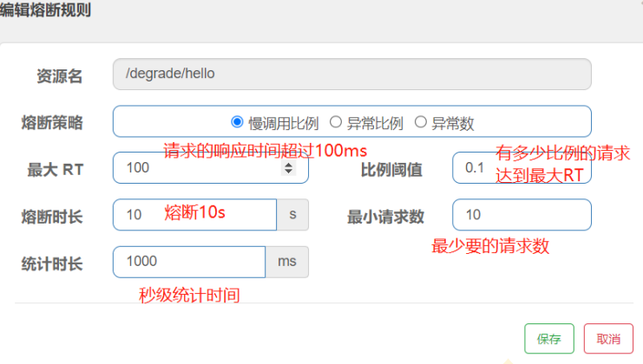
Task: Click the 最大 RT label
Action: tap(55, 169)
